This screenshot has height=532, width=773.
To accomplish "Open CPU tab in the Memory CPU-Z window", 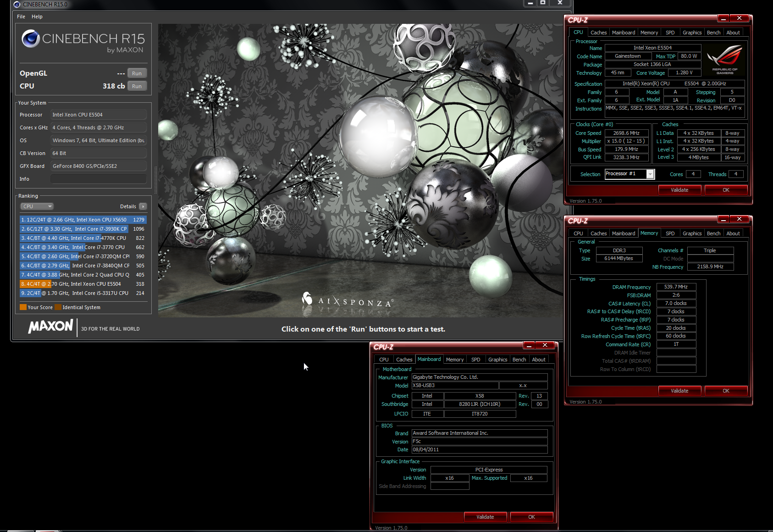I will (x=578, y=233).
